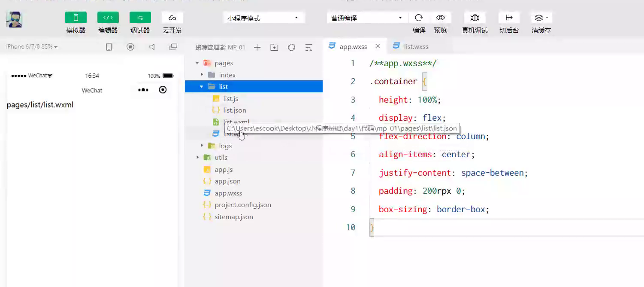Click the .container selector on line 2
Viewport: 644px width, 287px height.
[393, 81]
